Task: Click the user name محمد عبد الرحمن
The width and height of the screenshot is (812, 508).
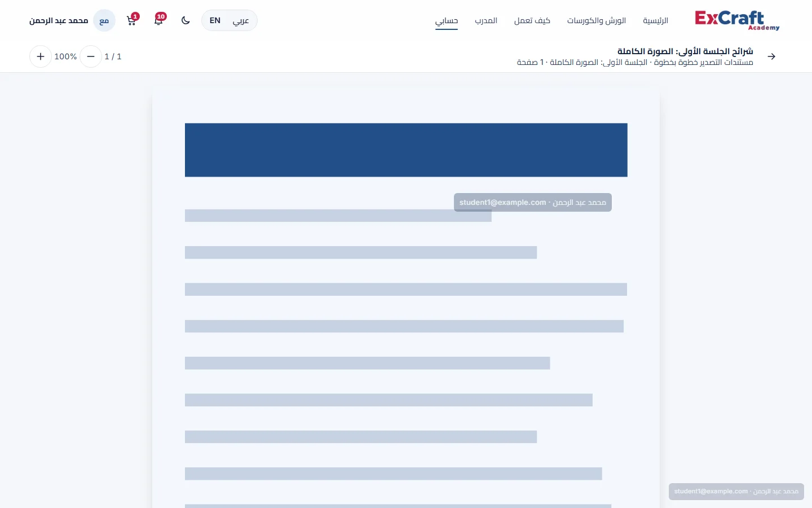Action: pos(59,20)
